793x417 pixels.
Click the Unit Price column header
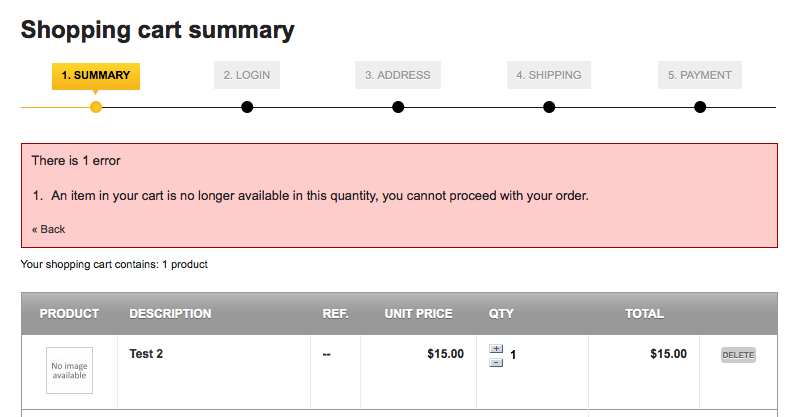coord(418,314)
